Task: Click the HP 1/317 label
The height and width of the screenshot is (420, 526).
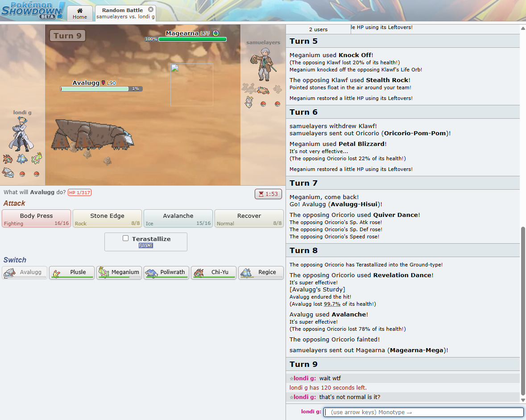Action: pyautogui.click(x=79, y=192)
